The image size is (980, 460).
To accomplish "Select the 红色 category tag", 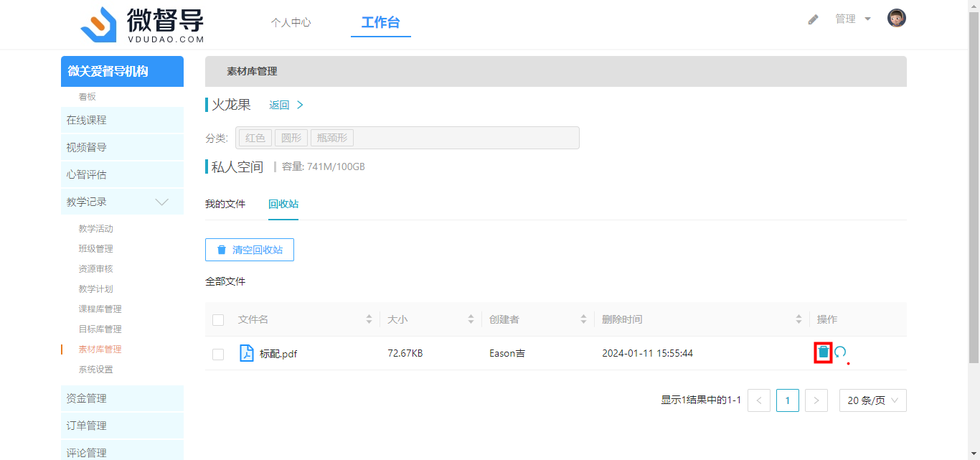I will [255, 138].
